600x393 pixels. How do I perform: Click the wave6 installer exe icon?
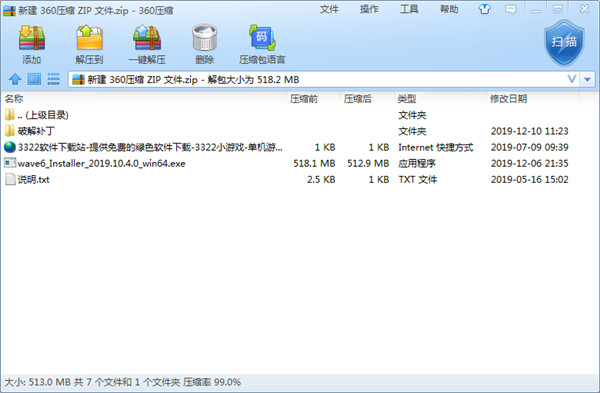[10, 163]
